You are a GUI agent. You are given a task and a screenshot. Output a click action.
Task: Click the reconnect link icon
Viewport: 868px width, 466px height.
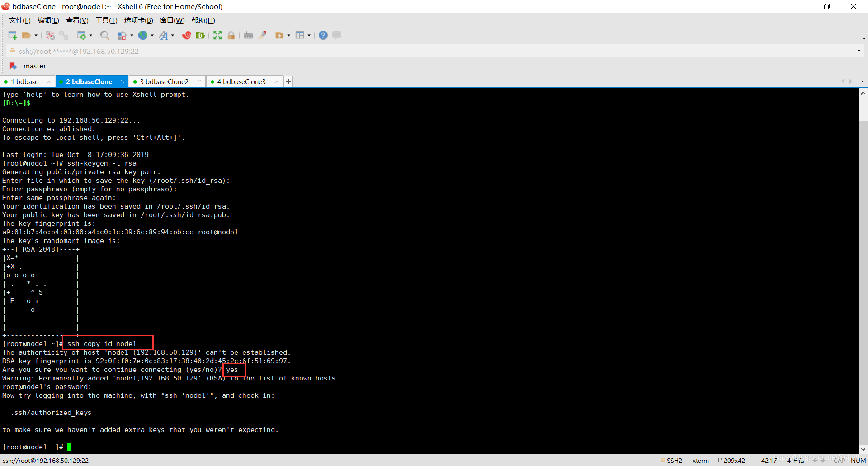64,35
